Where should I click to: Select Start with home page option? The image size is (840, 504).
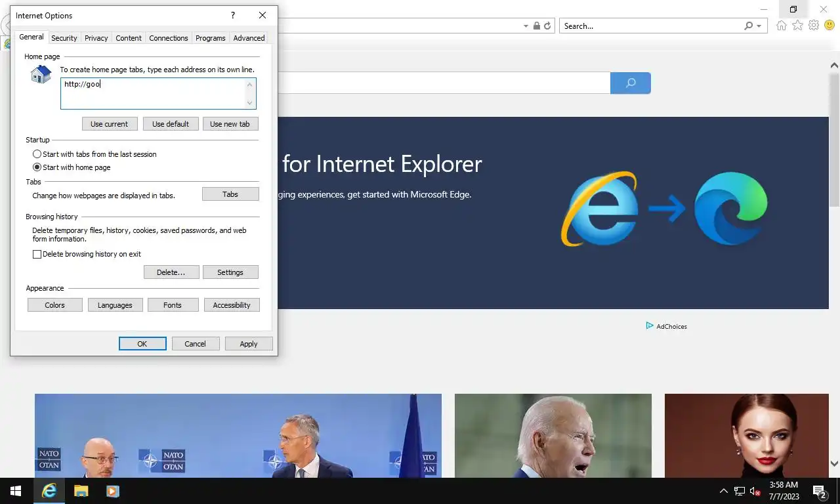point(72,167)
